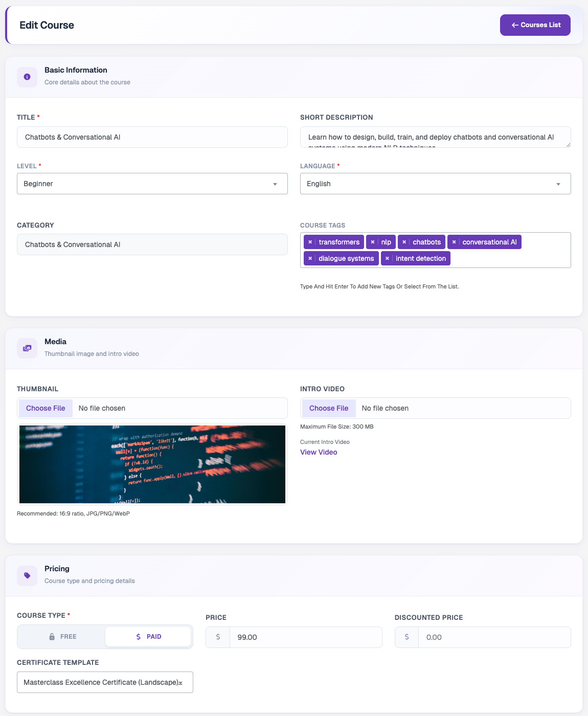Remove the nlp tag
Screen dimensions: 588x716
373,242
